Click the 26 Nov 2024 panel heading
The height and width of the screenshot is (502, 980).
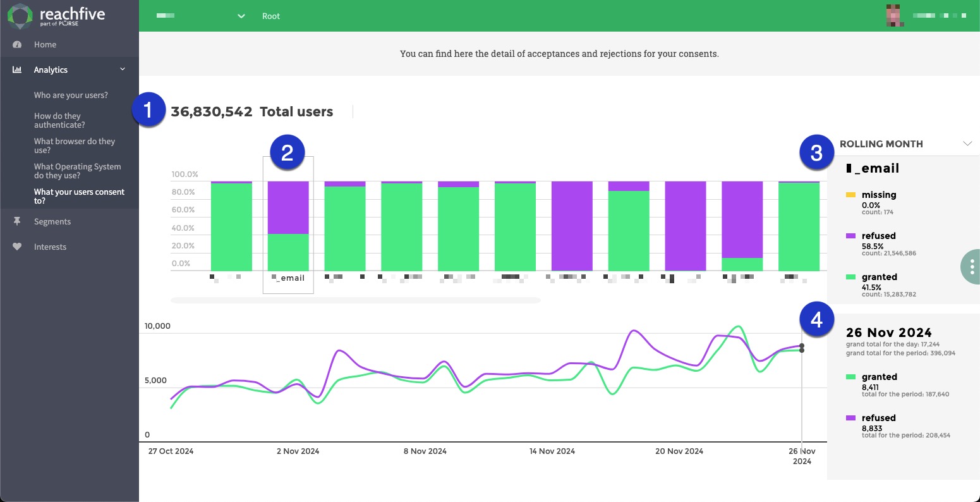(x=889, y=333)
